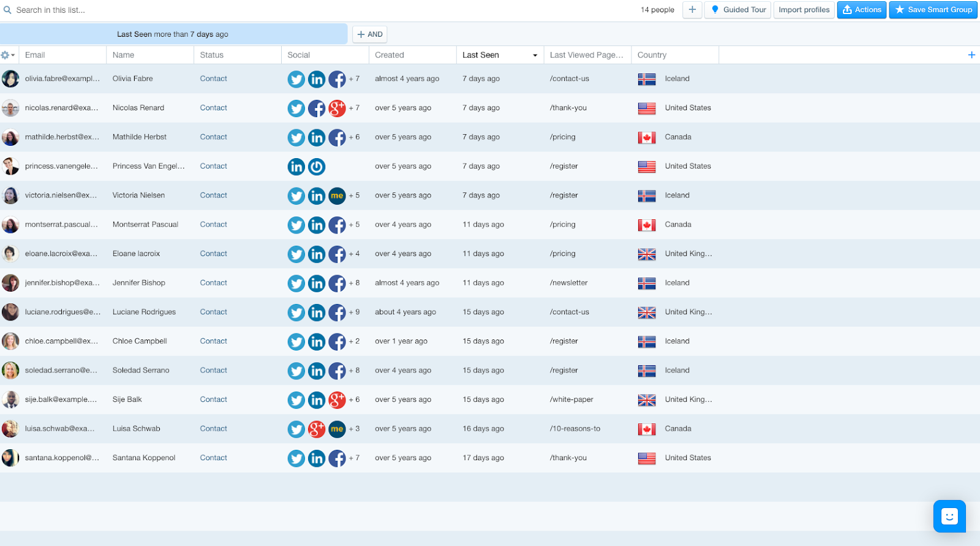Open Victoria Nielsen's about.me icon

click(337, 196)
